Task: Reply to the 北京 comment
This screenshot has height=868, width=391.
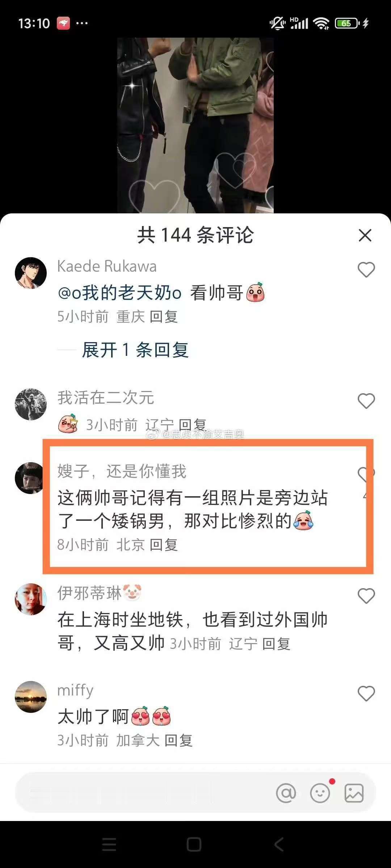Action: coord(164,545)
